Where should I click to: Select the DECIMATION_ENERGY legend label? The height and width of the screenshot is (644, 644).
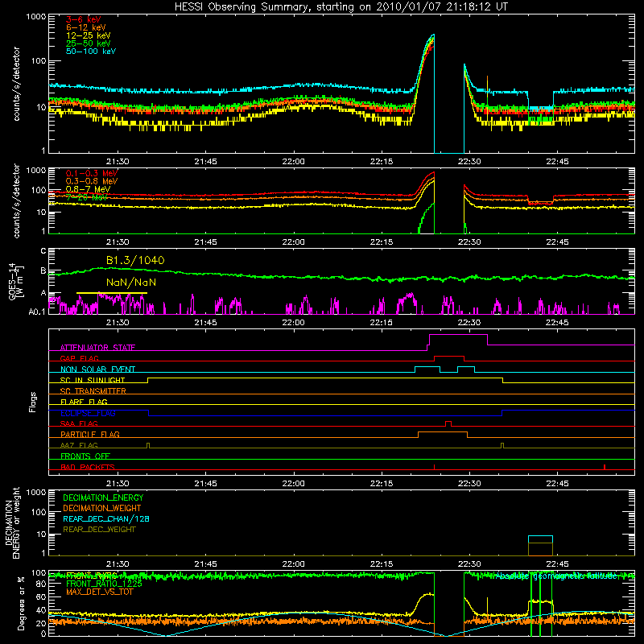point(103,497)
